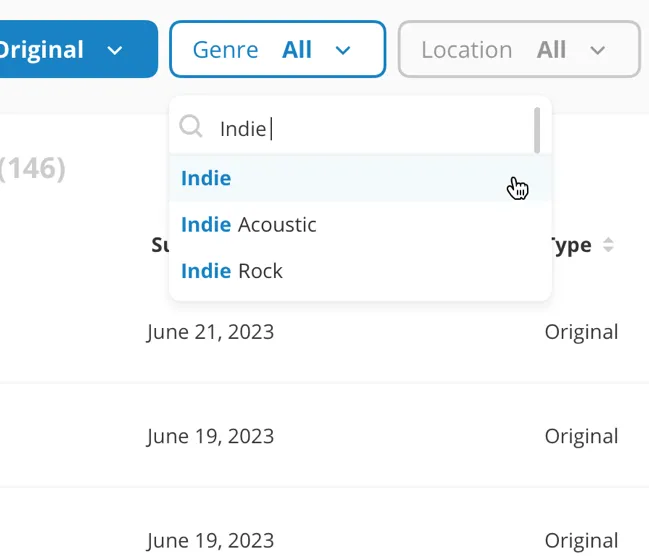Click the genre list scrollbar thumb

(x=537, y=130)
